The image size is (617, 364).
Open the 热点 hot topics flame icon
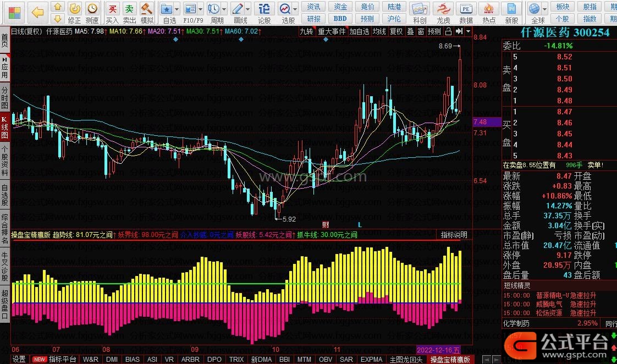click(x=489, y=13)
